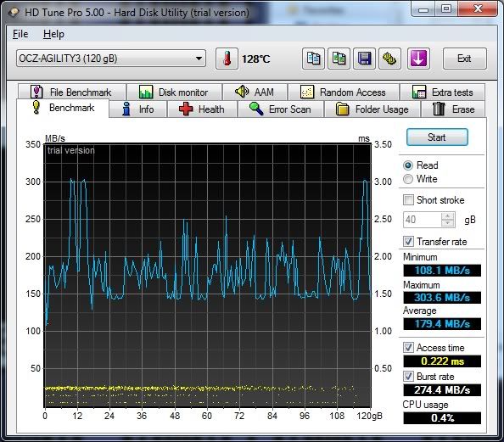This screenshot has width=504, height=442.
Task: Click the Exit button
Action: (464, 59)
